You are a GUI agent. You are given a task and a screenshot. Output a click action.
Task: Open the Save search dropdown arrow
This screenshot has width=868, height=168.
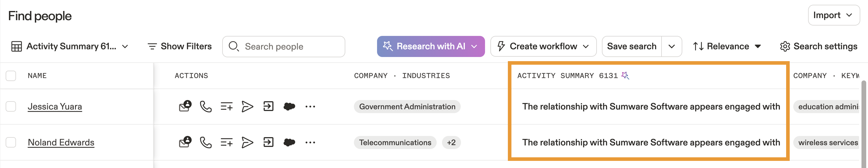coord(672,46)
